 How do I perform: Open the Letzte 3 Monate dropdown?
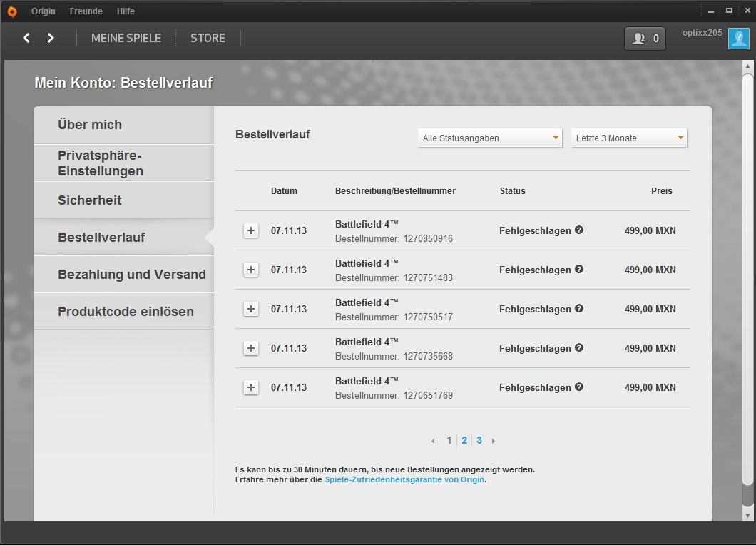coord(629,138)
